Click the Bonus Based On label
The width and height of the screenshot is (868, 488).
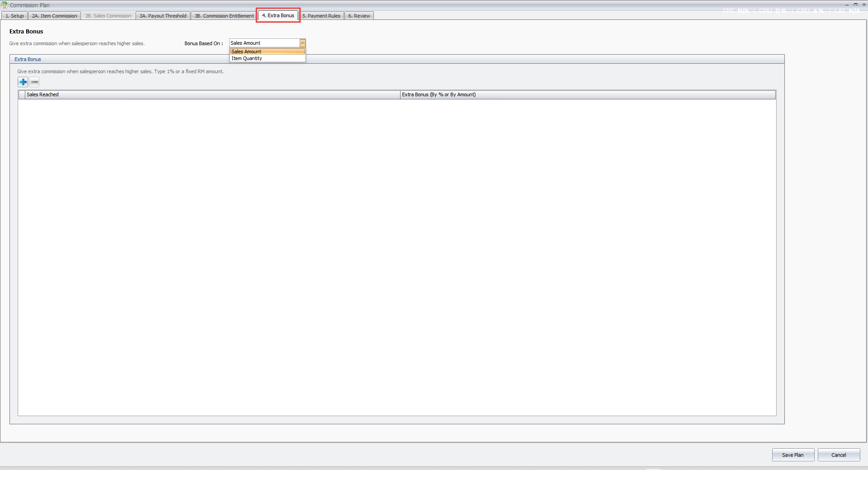[203, 43]
